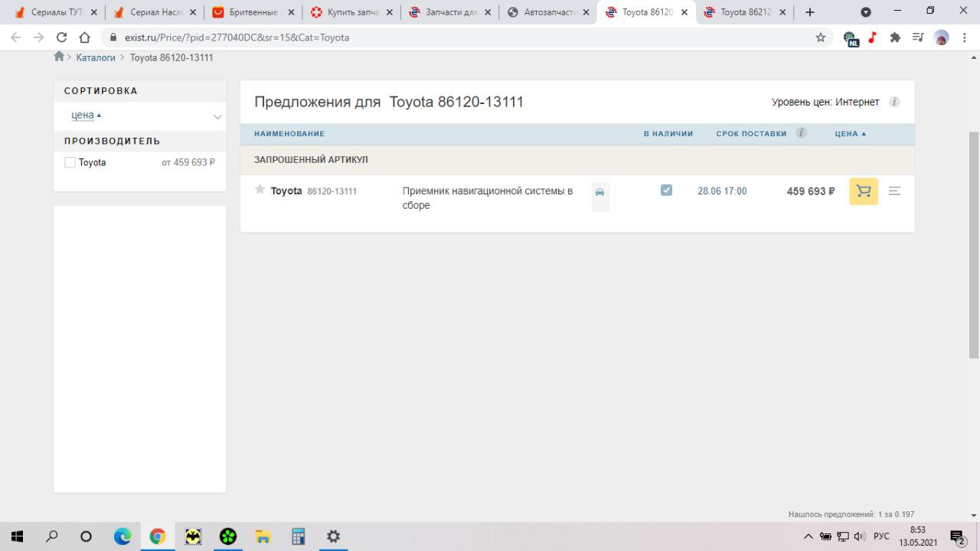Screen dimensions: 980x551
Task: Add Toyota 86120-13111 to shopping cart
Action: (x=864, y=191)
